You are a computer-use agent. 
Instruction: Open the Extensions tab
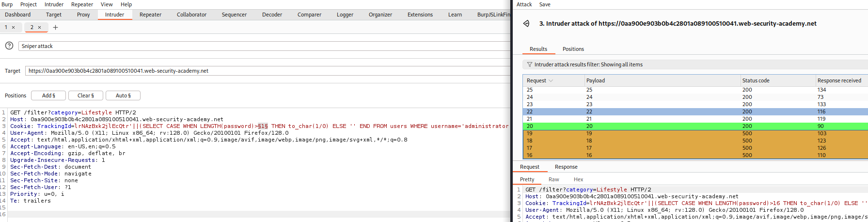(420, 15)
